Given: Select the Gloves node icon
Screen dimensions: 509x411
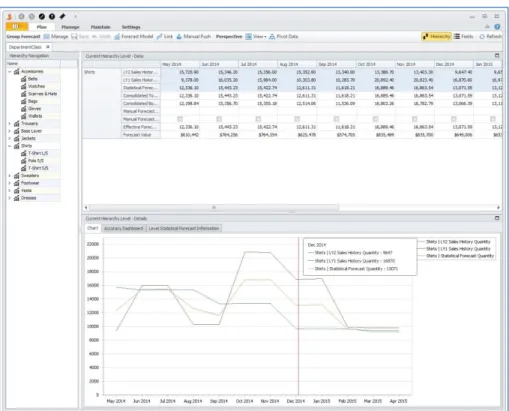Looking at the screenshot, I should click(x=24, y=109).
